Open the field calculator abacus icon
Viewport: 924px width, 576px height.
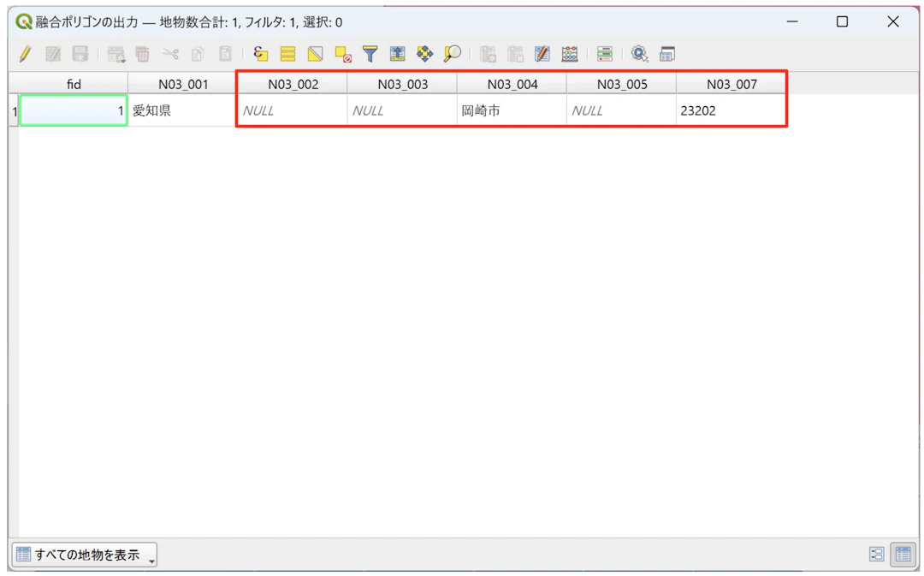coord(570,54)
